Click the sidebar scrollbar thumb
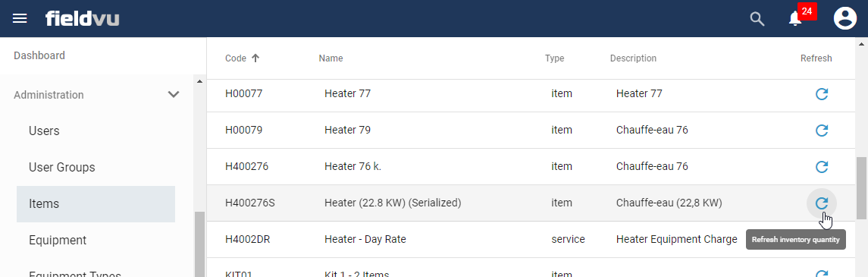This screenshot has height=277, width=868. pyautogui.click(x=200, y=244)
